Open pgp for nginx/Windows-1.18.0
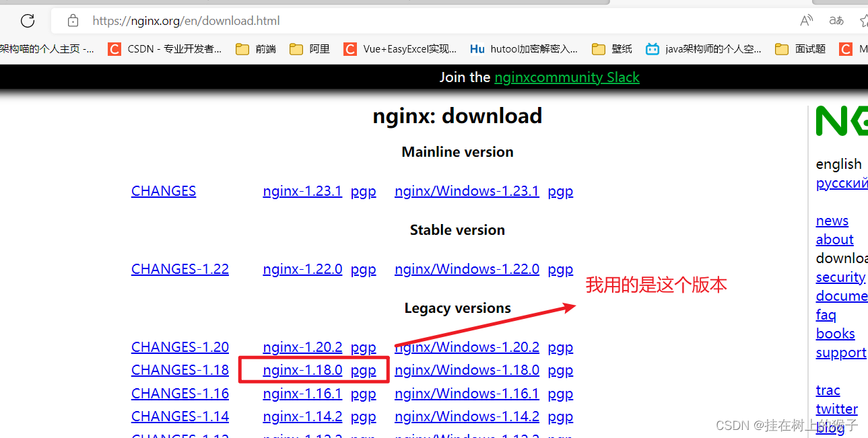868x438 pixels. (560, 370)
